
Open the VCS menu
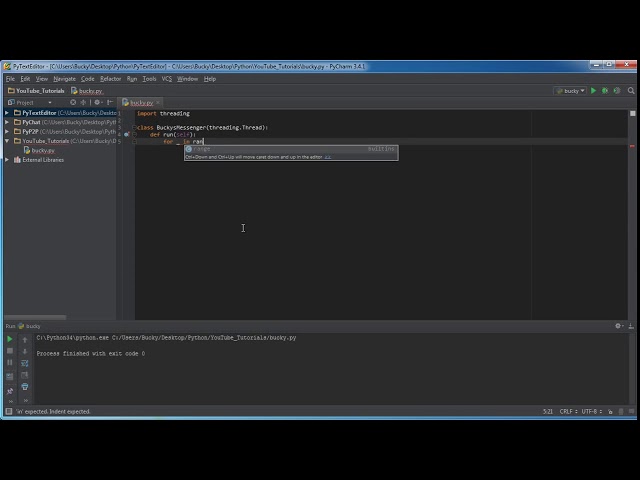pos(167,79)
